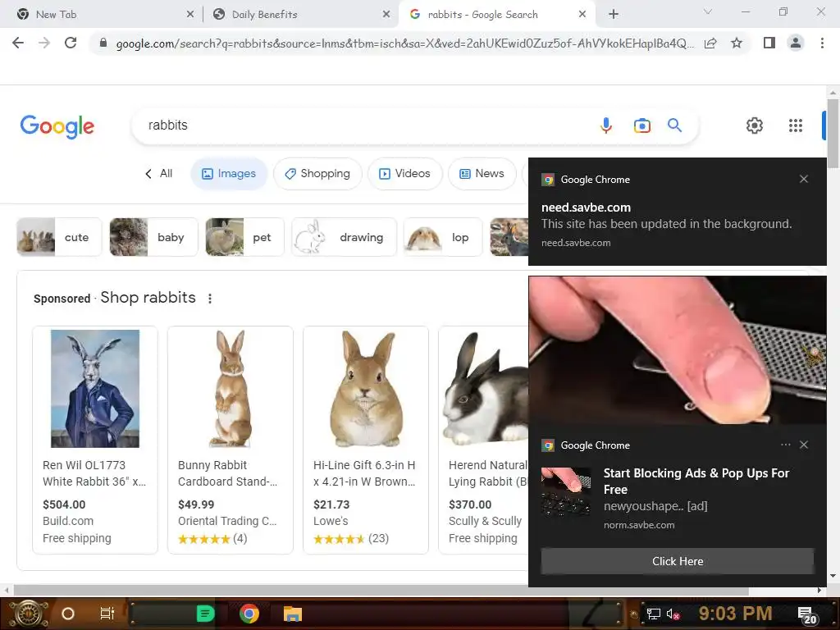This screenshot has height=630, width=840.
Task: Bookmark this page with star icon
Action: [x=737, y=43]
